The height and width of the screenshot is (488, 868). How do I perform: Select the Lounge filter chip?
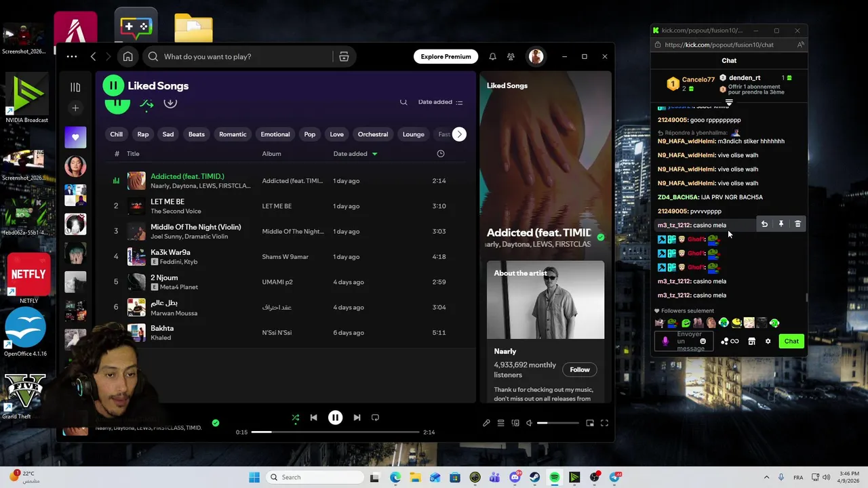(x=414, y=134)
